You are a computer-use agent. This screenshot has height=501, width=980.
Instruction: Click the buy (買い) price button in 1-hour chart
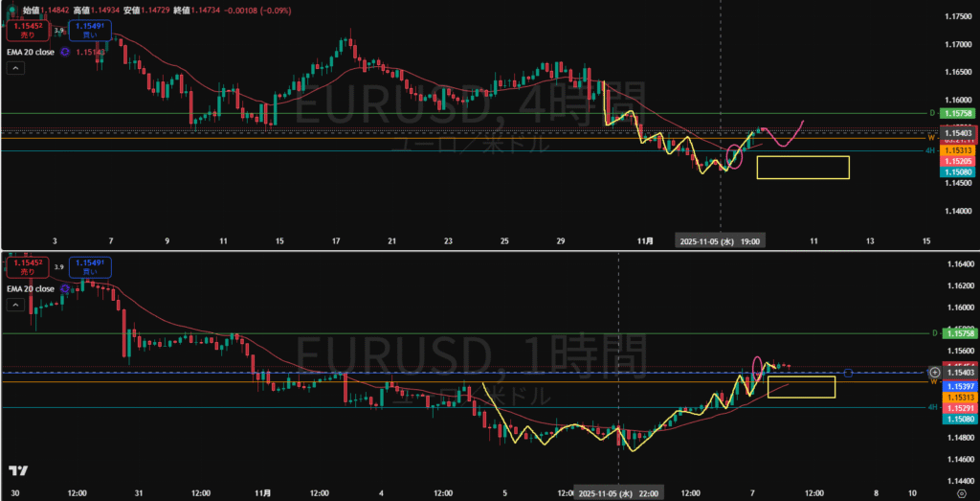(x=94, y=267)
